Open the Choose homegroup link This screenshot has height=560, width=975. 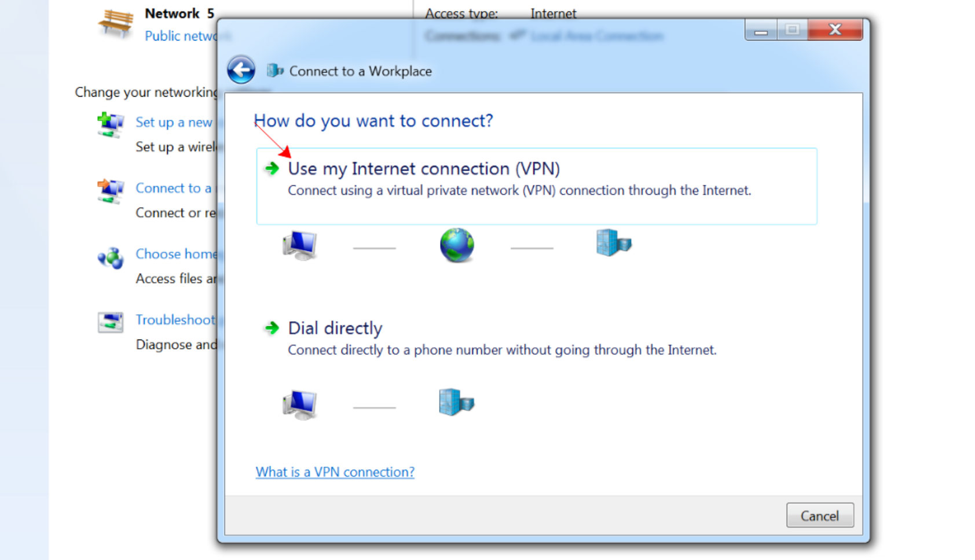[x=176, y=254]
